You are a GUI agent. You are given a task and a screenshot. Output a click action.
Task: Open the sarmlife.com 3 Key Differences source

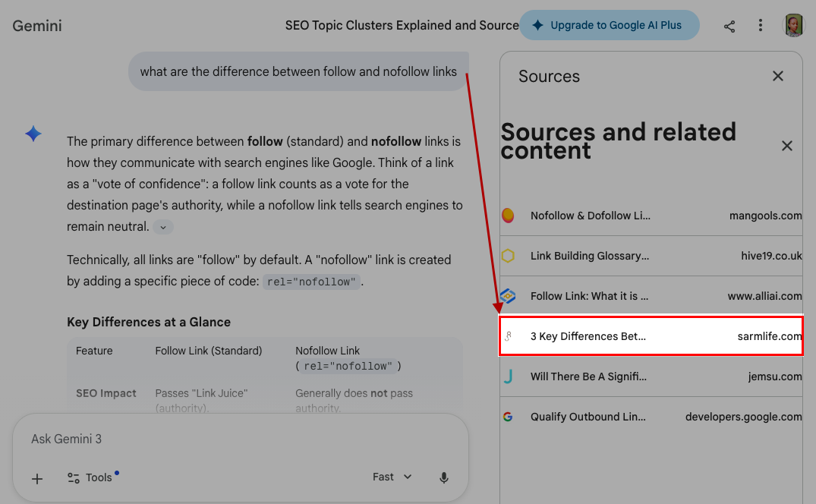click(651, 336)
